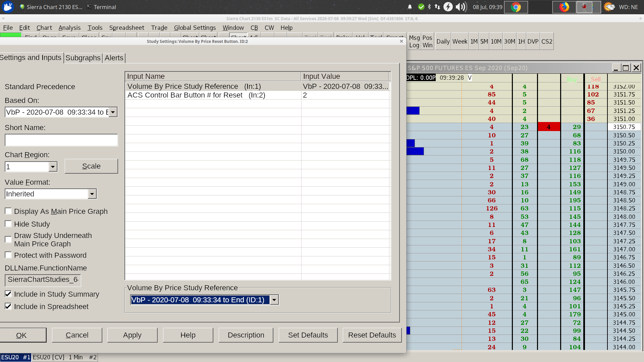Open the Msg Log toolbar button

click(x=414, y=41)
